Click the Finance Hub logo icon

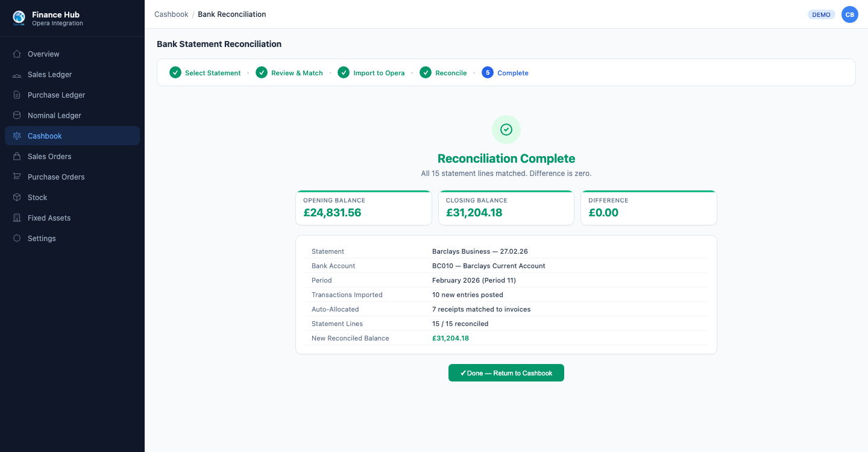19,18
